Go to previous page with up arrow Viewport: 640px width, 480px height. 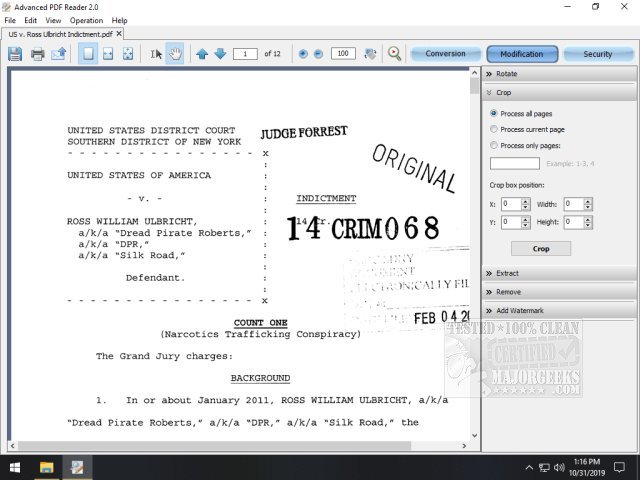click(x=202, y=54)
